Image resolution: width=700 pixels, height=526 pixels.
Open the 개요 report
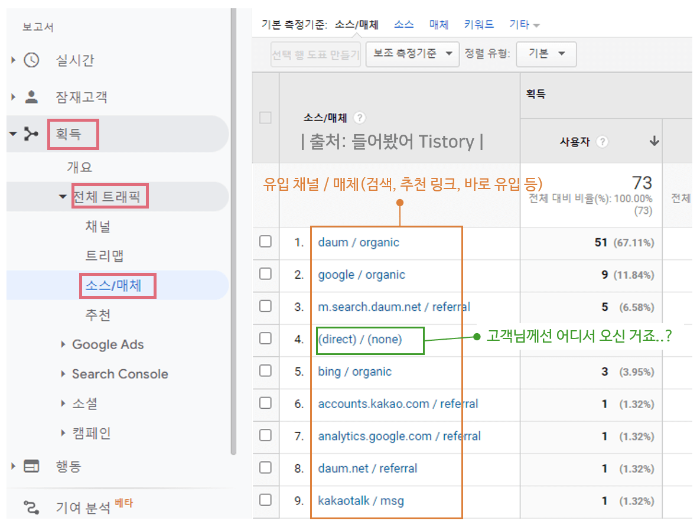coord(79,167)
